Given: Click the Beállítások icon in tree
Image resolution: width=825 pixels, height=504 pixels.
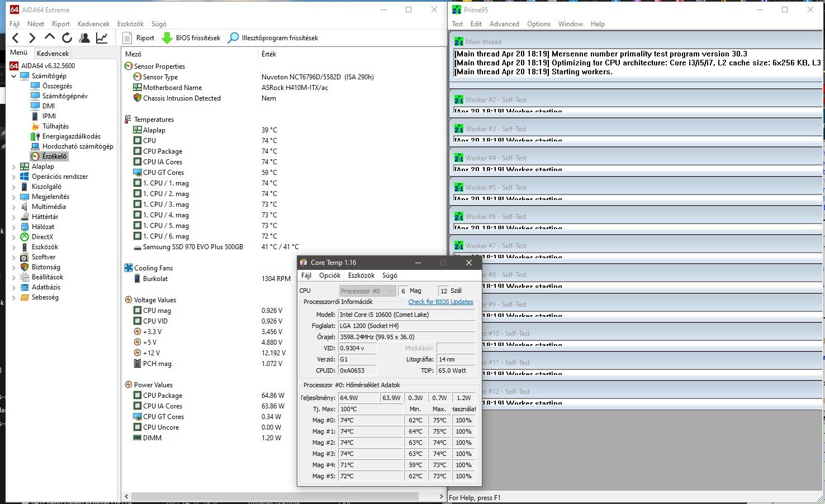Looking at the screenshot, I should coord(24,277).
